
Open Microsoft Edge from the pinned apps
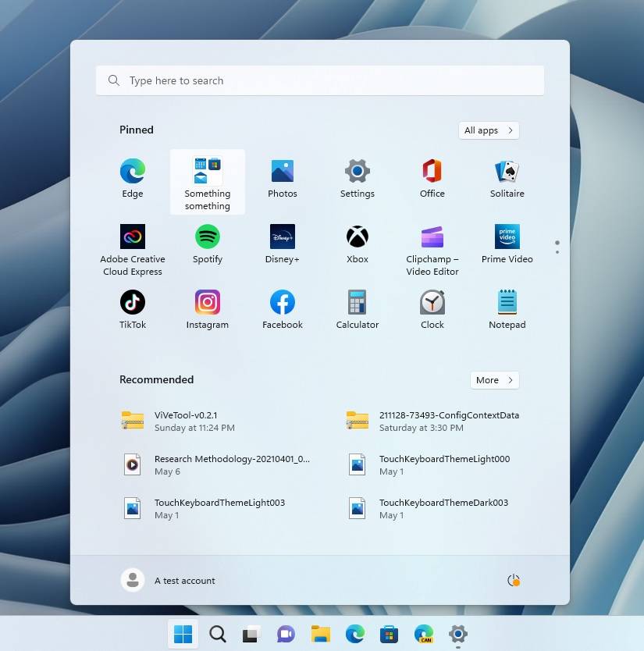[x=132, y=177]
